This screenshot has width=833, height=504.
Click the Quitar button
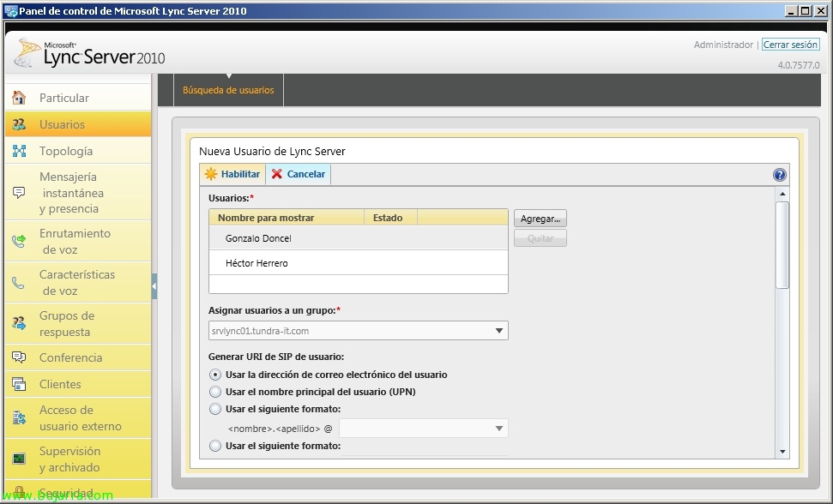pyautogui.click(x=540, y=238)
